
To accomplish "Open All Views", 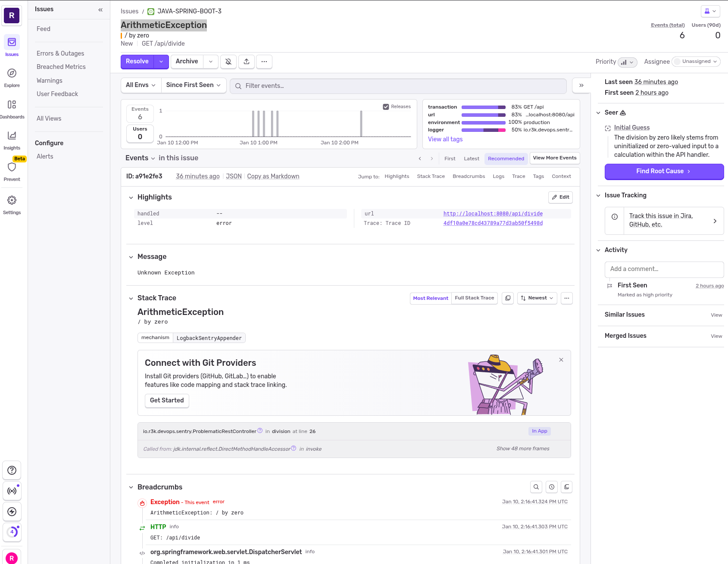I will coord(49,118).
